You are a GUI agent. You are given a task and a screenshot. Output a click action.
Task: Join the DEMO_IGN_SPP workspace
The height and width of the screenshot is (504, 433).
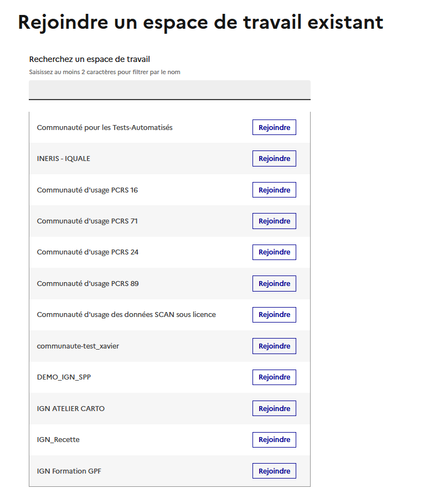click(274, 377)
